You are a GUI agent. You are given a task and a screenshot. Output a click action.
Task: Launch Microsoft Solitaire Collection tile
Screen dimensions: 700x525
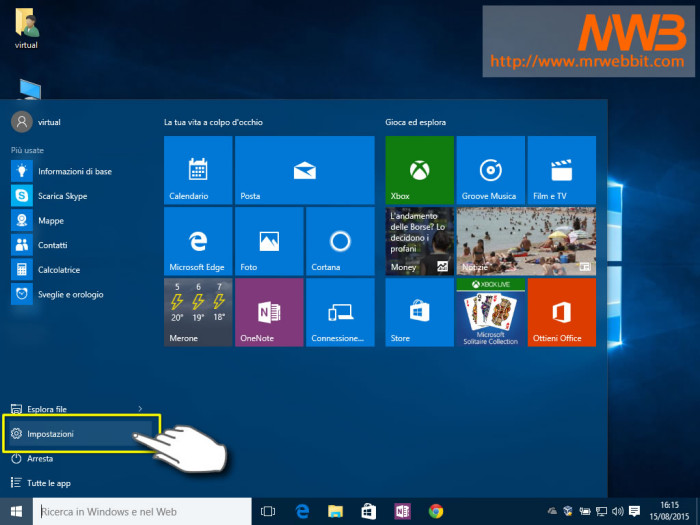[491, 312]
